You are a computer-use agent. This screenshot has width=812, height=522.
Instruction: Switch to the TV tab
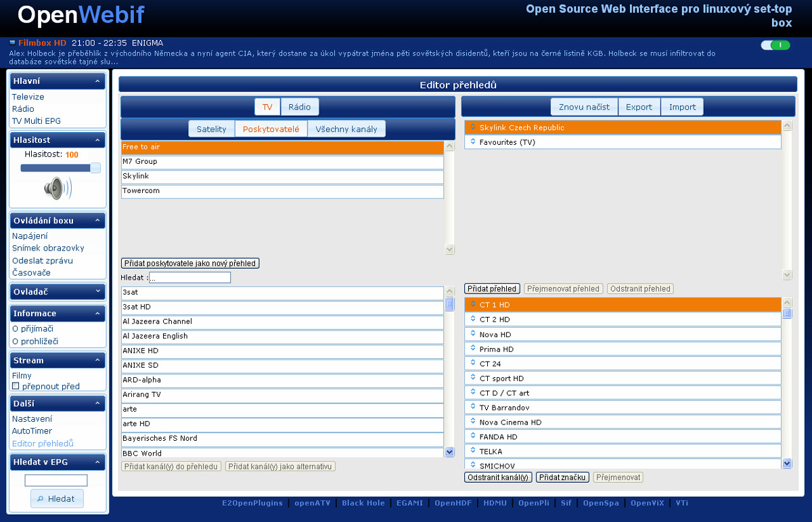click(267, 107)
